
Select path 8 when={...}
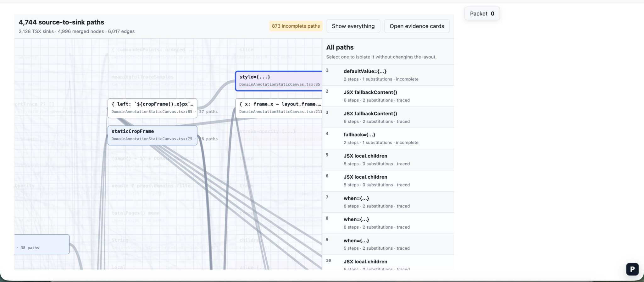[388, 223]
